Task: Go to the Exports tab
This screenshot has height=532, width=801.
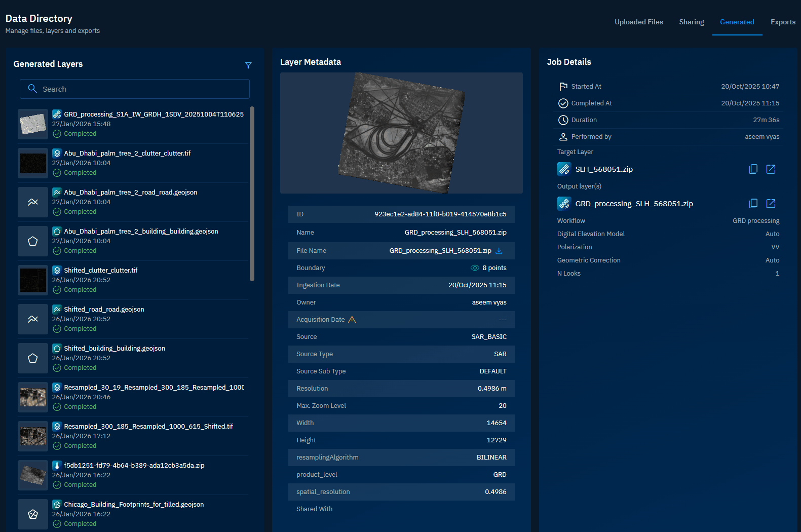Action: click(x=782, y=22)
